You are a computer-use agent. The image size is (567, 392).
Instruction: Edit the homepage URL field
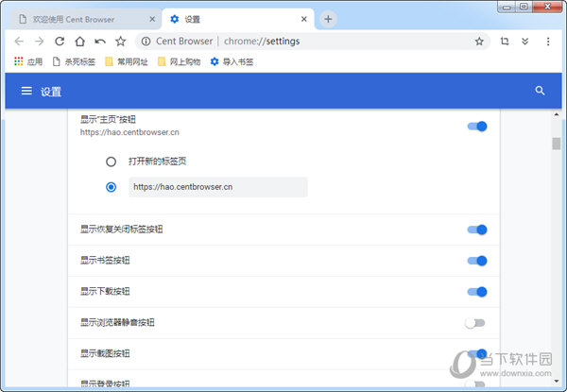coord(218,187)
